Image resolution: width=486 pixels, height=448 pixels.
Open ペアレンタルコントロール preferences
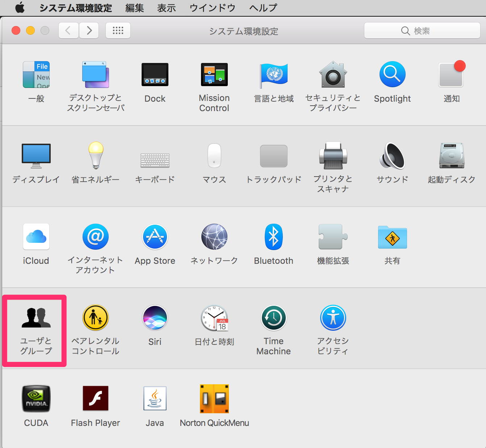coord(96,318)
